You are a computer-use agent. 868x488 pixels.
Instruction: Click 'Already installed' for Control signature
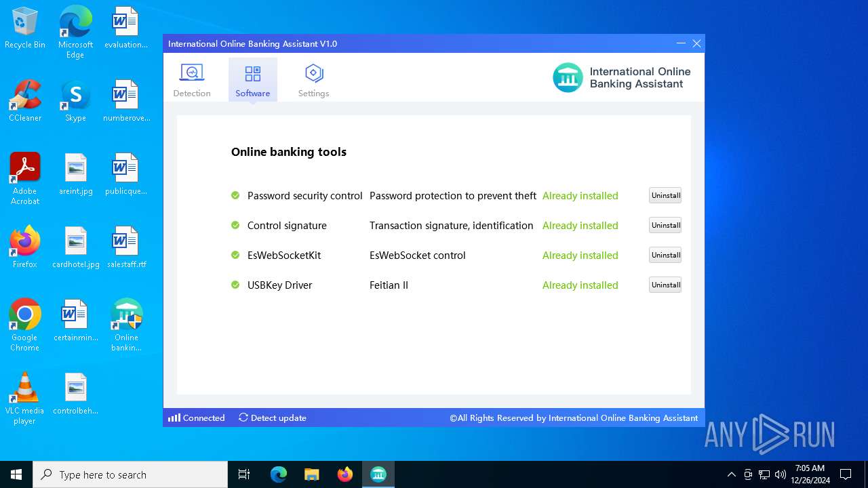[580, 225]
